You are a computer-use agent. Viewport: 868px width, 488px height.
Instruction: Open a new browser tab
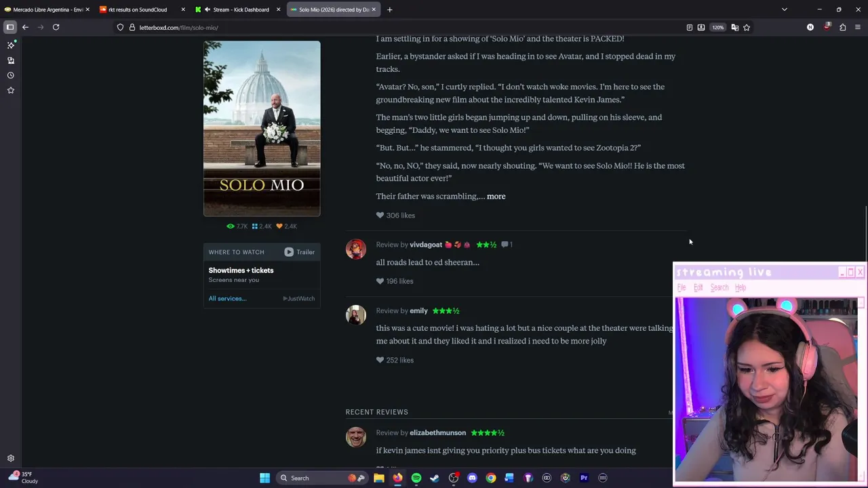tap(389, 9)
